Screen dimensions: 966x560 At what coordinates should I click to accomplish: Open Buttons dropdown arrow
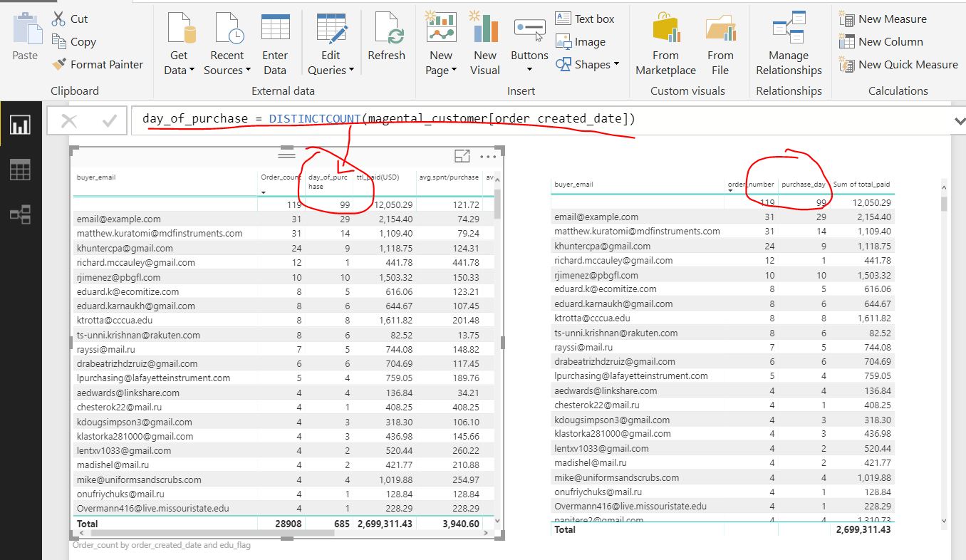coord(529,70)
